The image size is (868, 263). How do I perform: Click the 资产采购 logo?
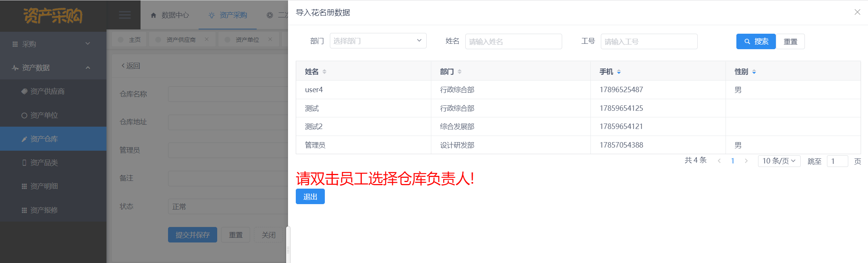53,16
